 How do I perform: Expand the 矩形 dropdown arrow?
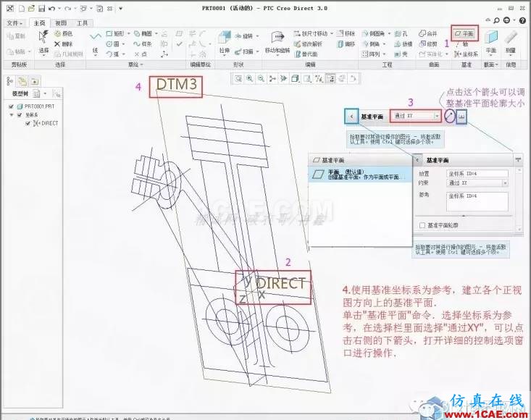coord(128,33)
